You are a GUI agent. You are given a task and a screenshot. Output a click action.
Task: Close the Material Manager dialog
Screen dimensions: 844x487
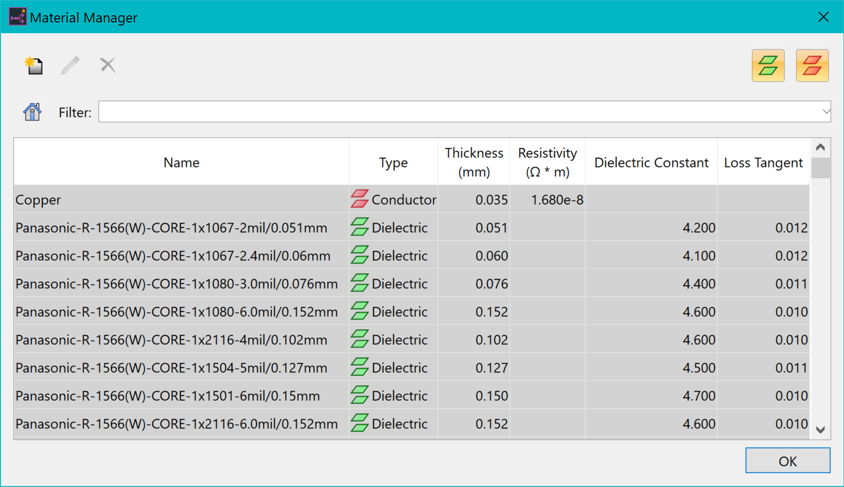pos(823,17)
